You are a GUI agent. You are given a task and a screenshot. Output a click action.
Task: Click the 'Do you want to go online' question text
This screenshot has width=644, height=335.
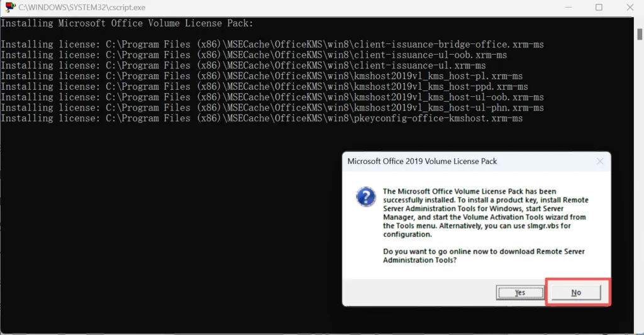click(x=484, y=256)
